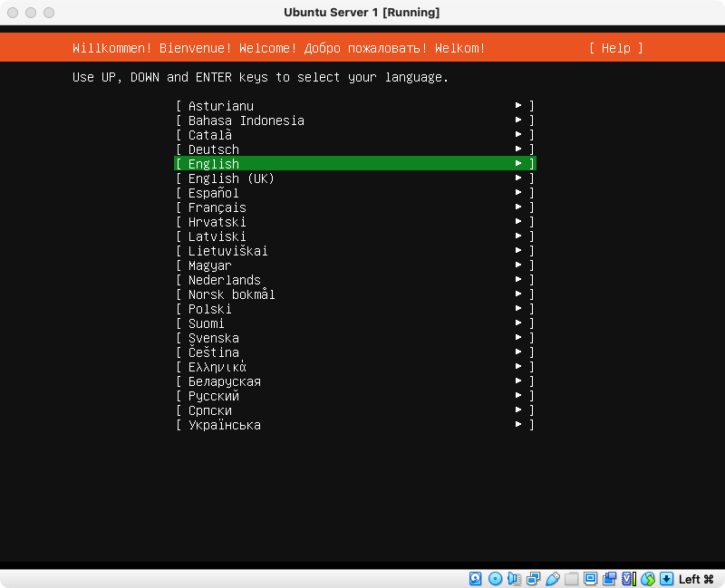725x588 pixels.
Task: Open the Help button in header
Action: (x=615, y=48)
